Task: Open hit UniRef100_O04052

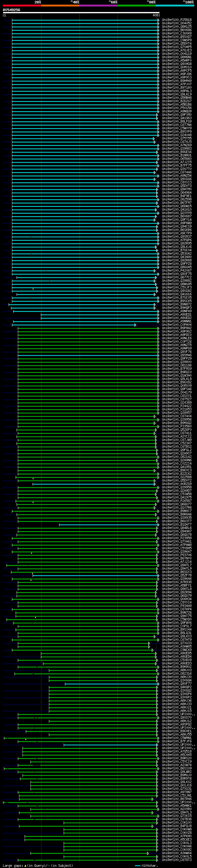Action: coord(176,23)
